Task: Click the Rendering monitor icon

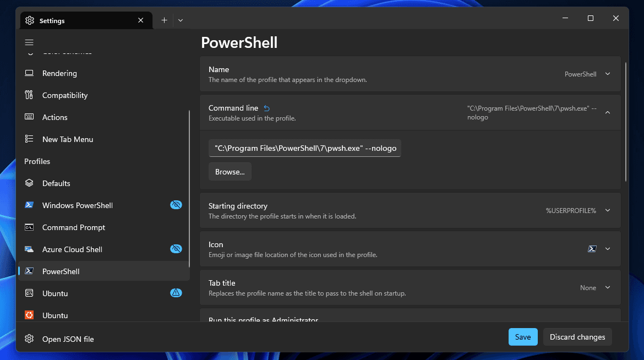Action: point(29,73)
